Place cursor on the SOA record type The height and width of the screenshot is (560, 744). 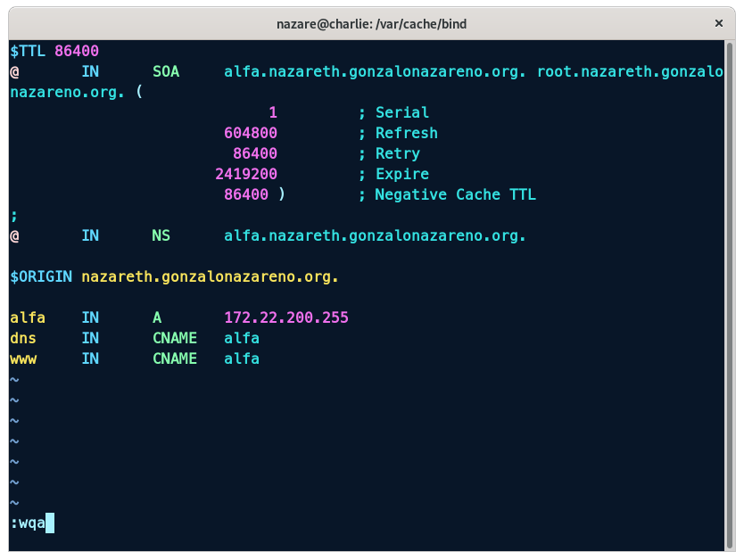tap(166, 72)
